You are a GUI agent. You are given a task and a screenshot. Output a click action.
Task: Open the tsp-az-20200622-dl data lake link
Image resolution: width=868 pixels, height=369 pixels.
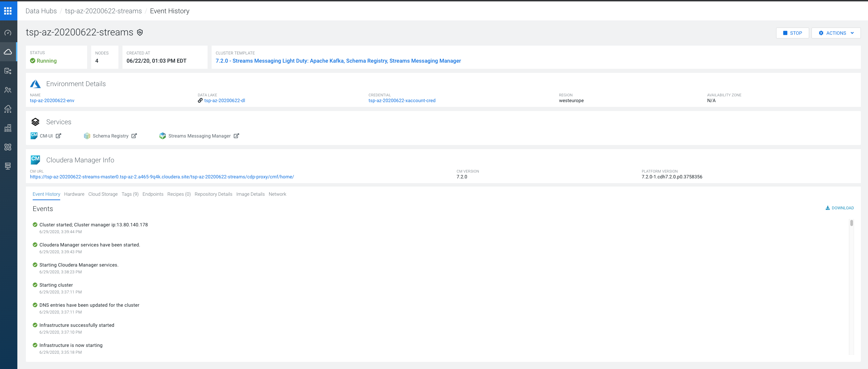pos(225,100)
